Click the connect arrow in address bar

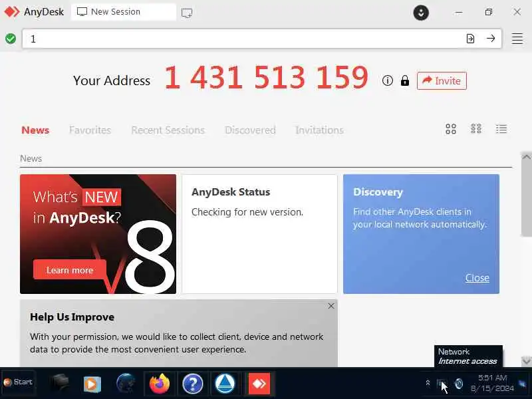click(x=491, y=39)
